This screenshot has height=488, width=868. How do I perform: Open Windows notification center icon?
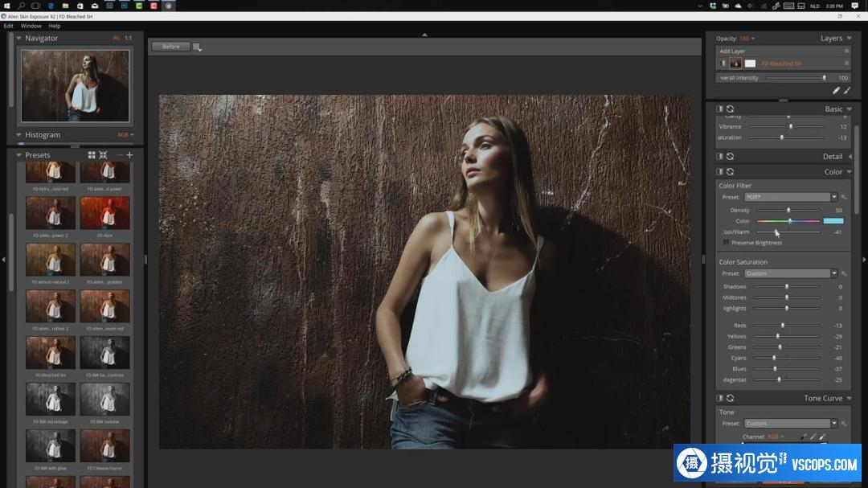coord(854,6)
